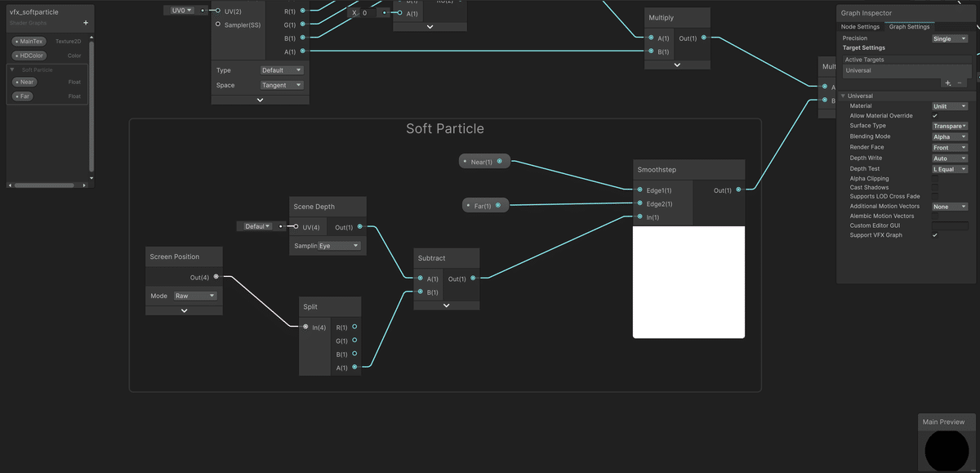Click the In(4) input port on the Split node

click(x=305, y=327)
